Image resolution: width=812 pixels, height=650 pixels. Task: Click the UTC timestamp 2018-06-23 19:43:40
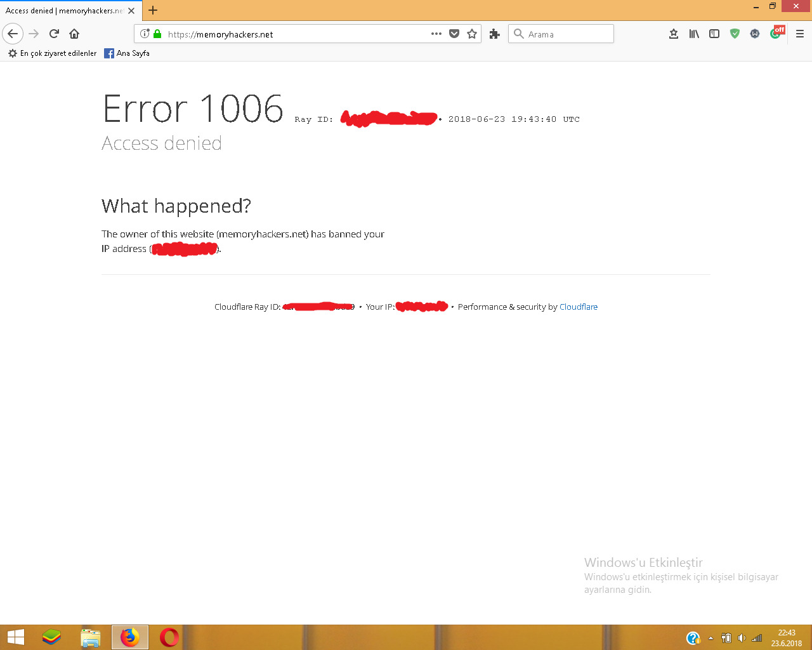[x=514, y=119]
